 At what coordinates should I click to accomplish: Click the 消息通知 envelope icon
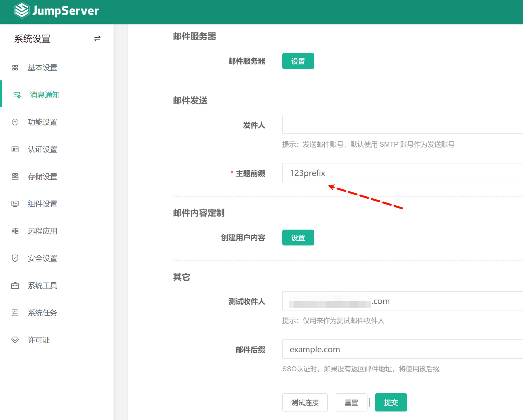pos(17,95)
